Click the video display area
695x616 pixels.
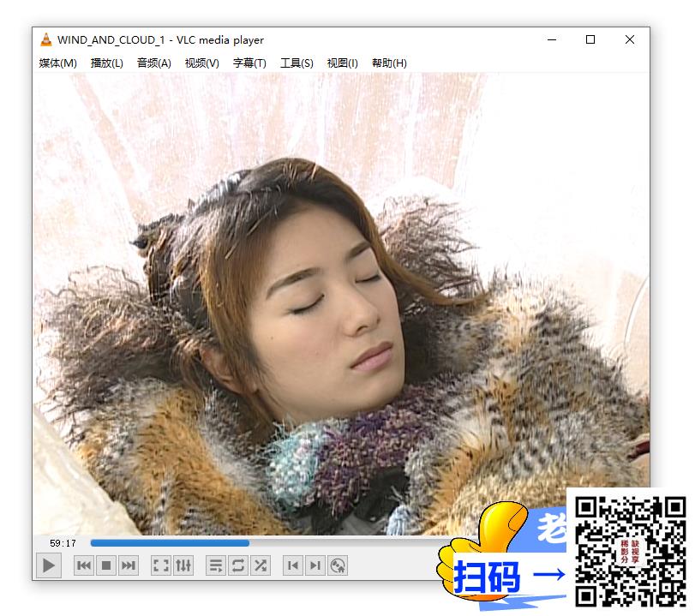point(341,303)
